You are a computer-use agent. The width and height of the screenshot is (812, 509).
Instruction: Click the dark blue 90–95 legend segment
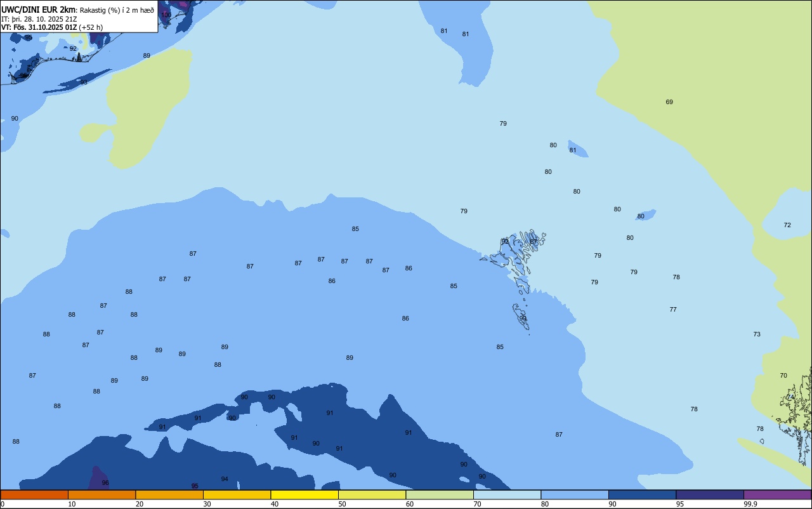tap(642, 494)
